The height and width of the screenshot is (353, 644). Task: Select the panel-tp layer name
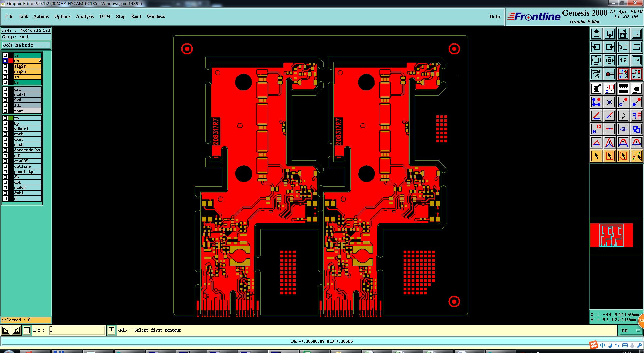click(x=27, y=172)
